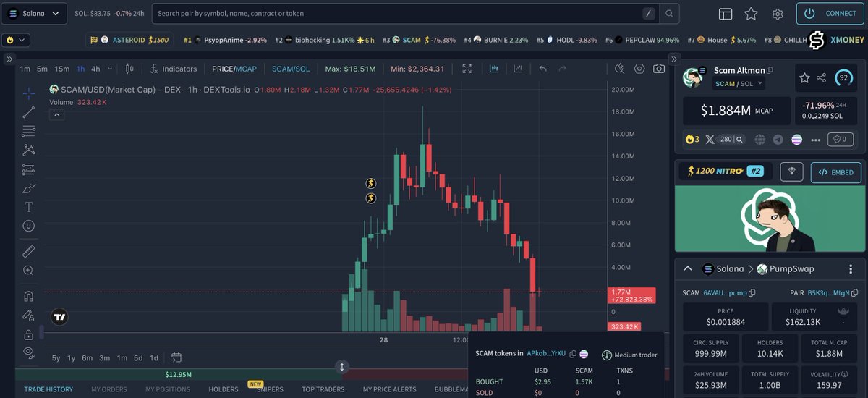Select the text annotation tool
This screenshot has width=868, height=398.
pos(29,207)
